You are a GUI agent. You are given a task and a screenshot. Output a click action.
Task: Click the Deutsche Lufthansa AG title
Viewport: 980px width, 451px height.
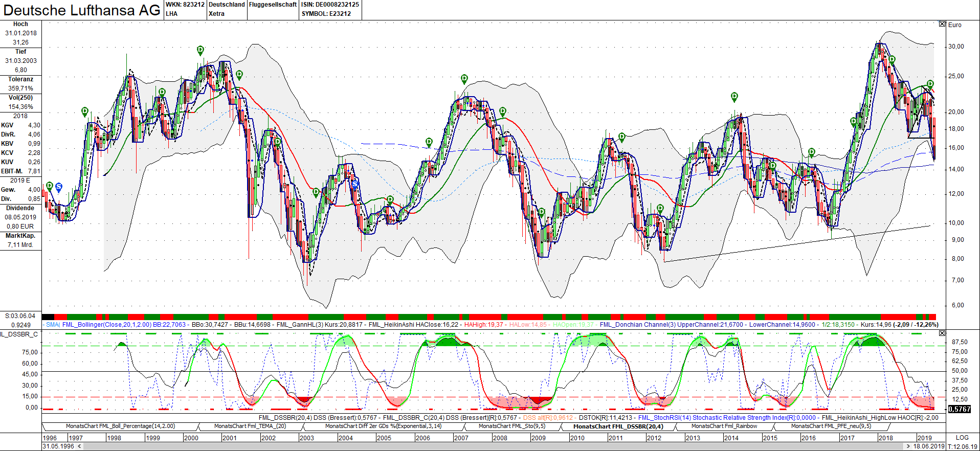pyautogui.click(x=82, y=10)
